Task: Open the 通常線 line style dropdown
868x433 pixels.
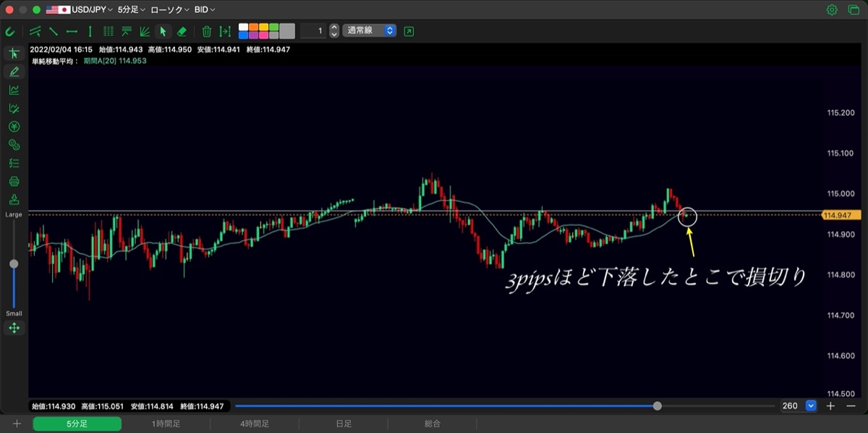Action: [370, 31]
